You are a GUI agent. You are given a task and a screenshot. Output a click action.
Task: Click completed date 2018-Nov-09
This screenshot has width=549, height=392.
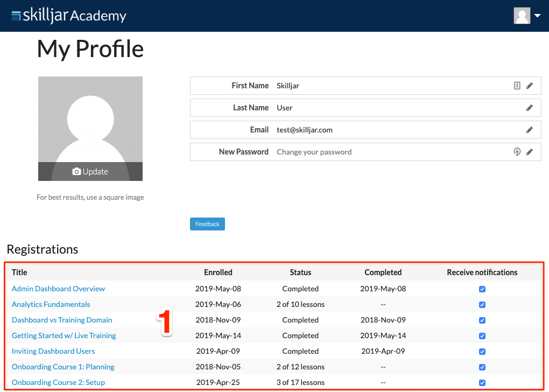click(383, 320)
